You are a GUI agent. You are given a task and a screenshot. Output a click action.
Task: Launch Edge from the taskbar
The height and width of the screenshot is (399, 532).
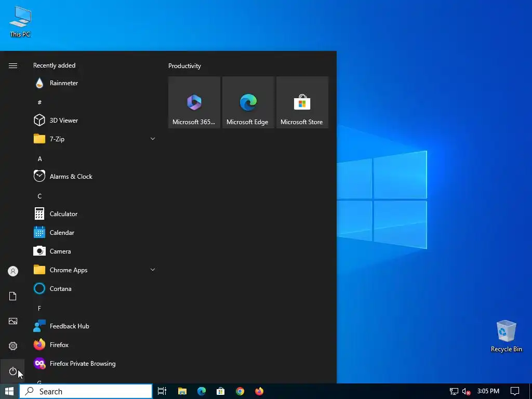(202, 392)
